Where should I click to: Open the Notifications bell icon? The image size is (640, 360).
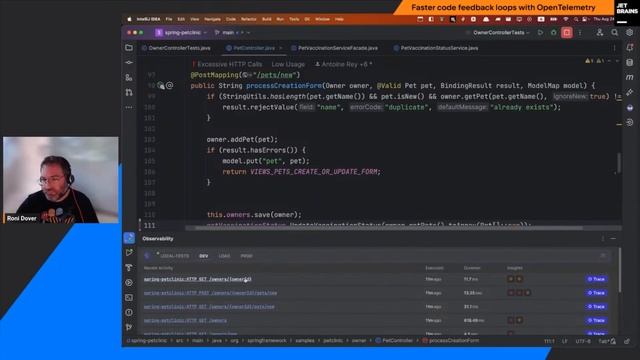click(630, 48)
